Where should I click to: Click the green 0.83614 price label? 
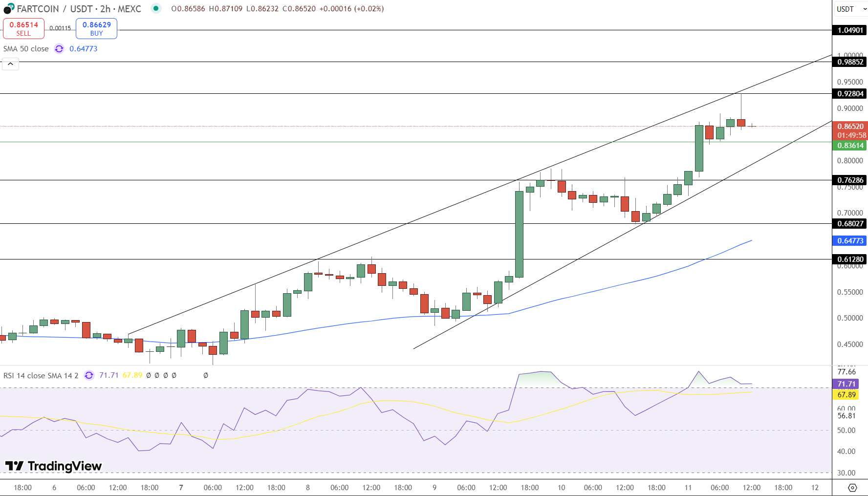click(x=850, y=146)
